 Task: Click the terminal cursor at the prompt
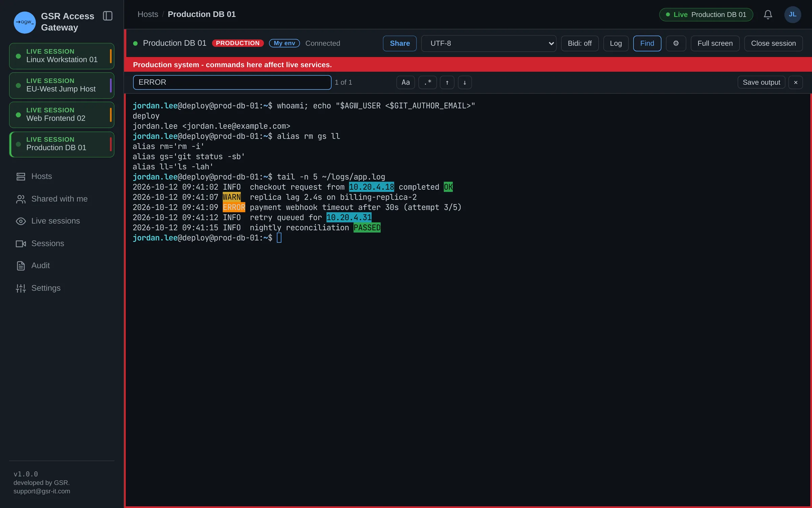pyautogui.click(x=279, y=238)
